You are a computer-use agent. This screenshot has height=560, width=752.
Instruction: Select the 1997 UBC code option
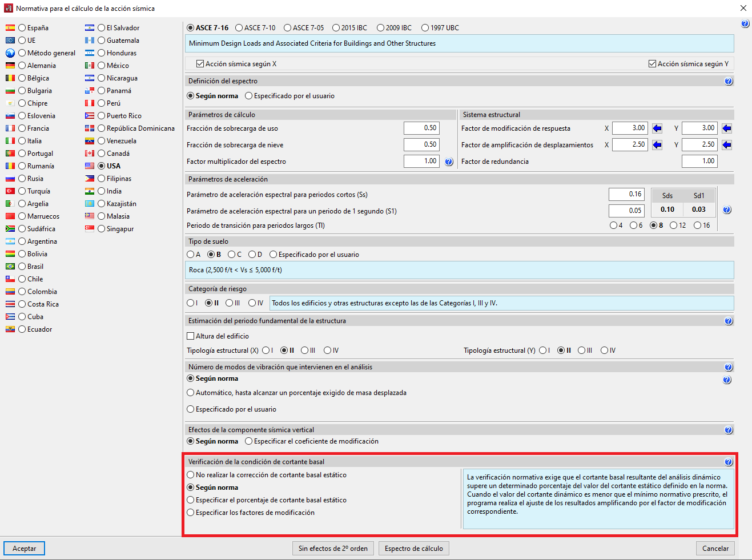425,28
